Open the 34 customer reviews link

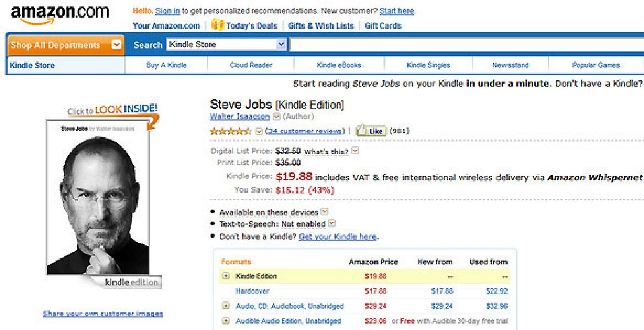coord(305,131)
